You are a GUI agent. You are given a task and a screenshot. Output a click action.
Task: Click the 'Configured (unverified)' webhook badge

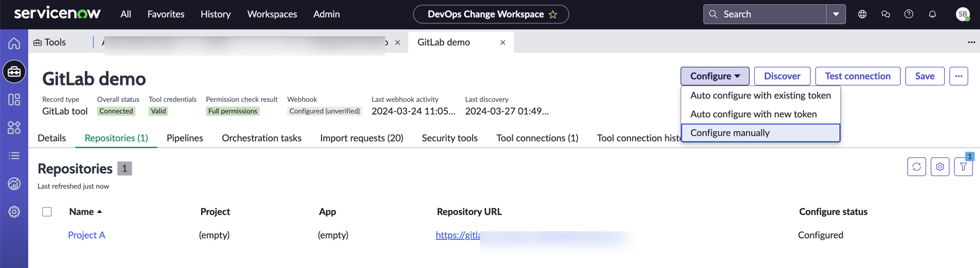pos(325,111)
